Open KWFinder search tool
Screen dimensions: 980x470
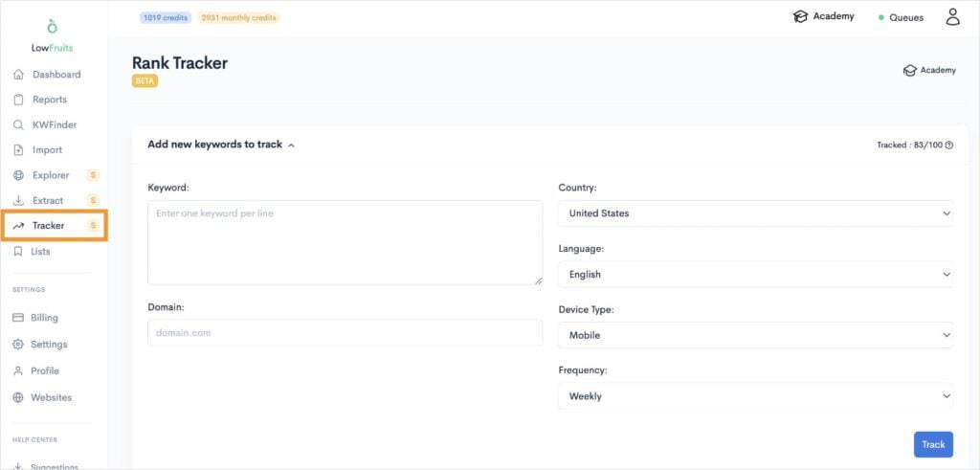(x=54, y=124)
